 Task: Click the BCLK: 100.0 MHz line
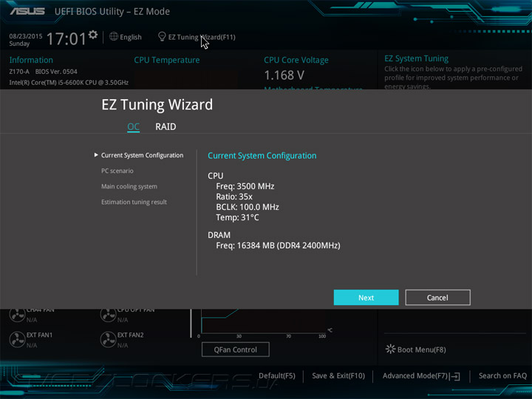[248, 207]
